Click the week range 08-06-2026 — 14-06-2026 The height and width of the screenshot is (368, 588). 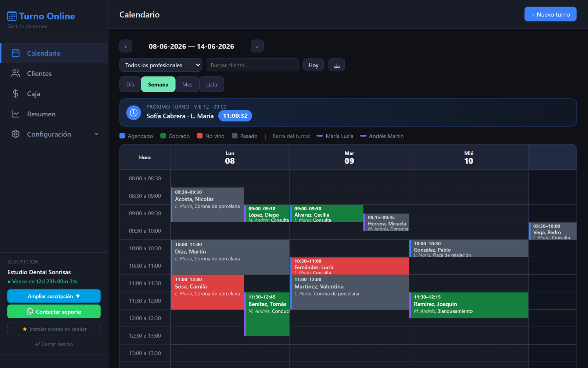click(x=191, y=46)
